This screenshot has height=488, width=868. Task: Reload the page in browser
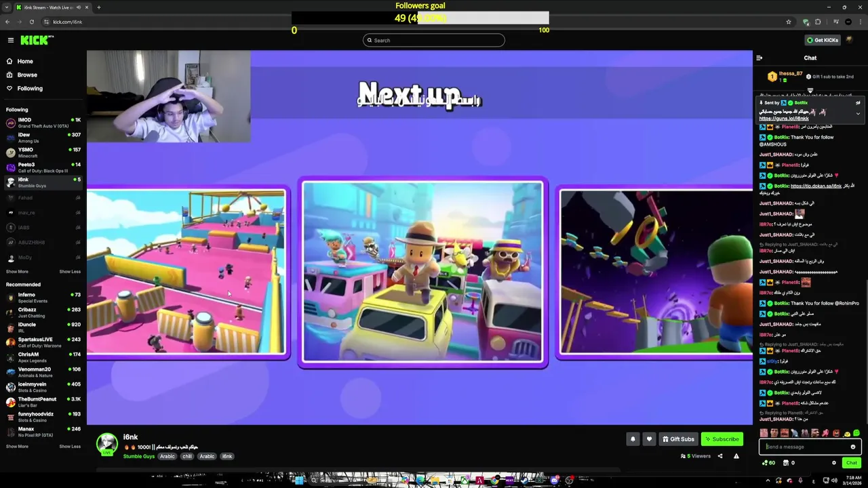pos(31,22)
